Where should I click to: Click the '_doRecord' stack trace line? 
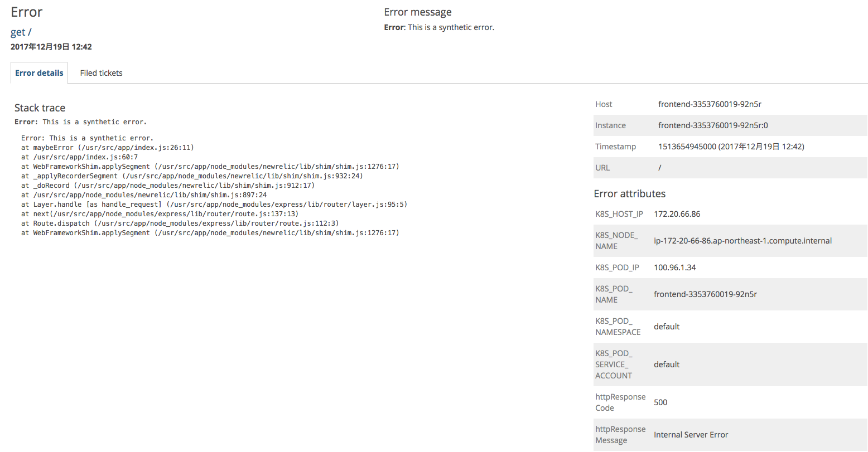(168, 186)
